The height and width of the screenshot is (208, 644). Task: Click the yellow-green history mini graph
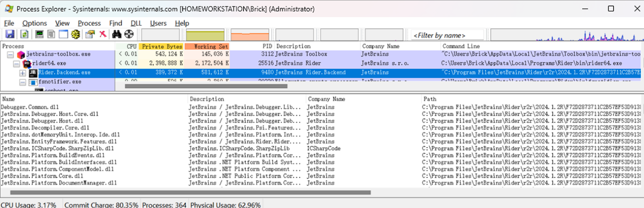click(205, 35)
